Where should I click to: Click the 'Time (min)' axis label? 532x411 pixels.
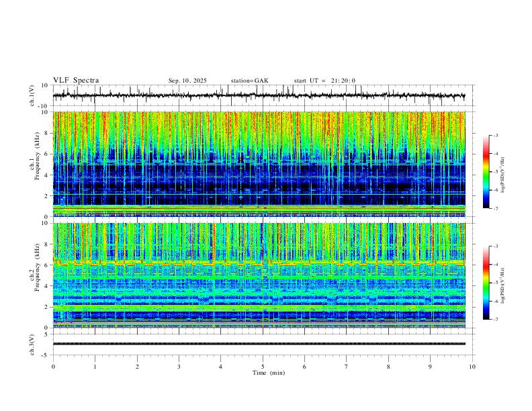pyautogui.click(x=269, y=373)
